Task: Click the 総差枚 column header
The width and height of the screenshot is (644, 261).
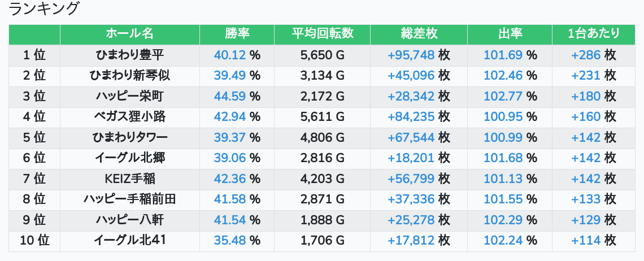Action: (419, 34)
